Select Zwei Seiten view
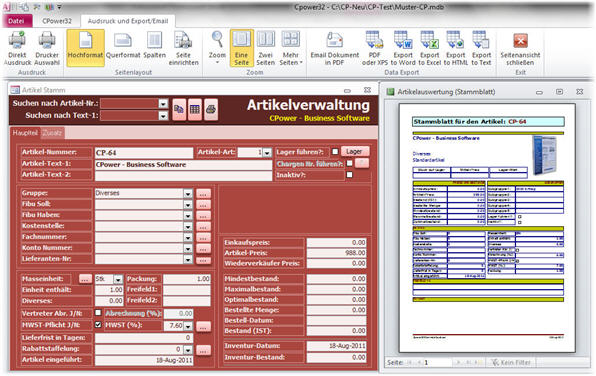596x376 pixels. (x=265, y=48)
